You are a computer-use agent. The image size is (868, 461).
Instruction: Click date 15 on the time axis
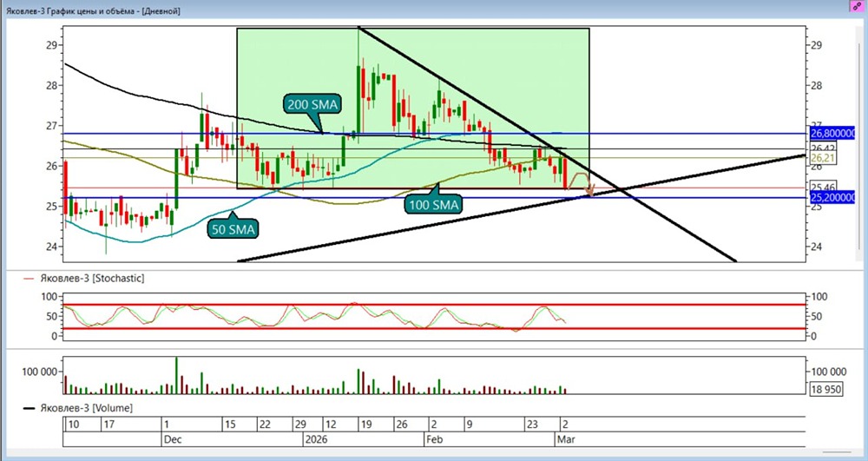tap(230, 425)
